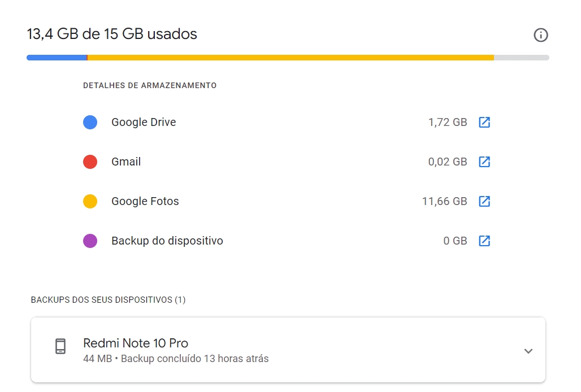
Task: Open Gmail external link icon
Action: 484,162
